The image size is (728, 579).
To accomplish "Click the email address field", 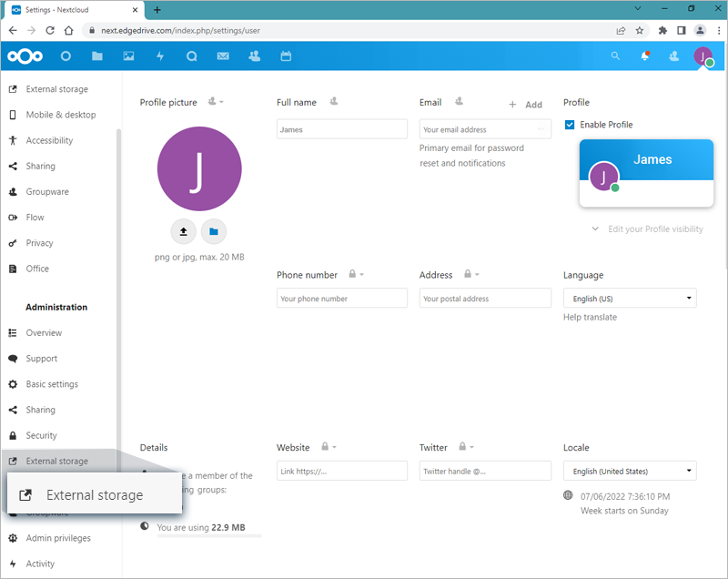I will (x=485, y=129).
